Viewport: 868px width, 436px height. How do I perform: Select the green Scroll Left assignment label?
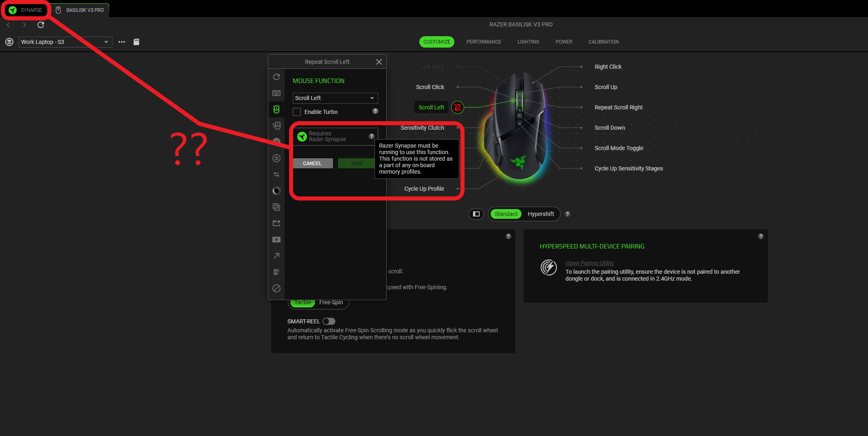click(x=431, y=107)
